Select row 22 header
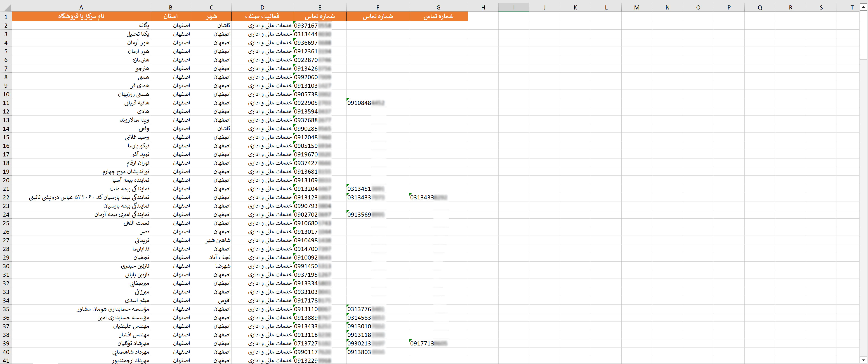 6,197
